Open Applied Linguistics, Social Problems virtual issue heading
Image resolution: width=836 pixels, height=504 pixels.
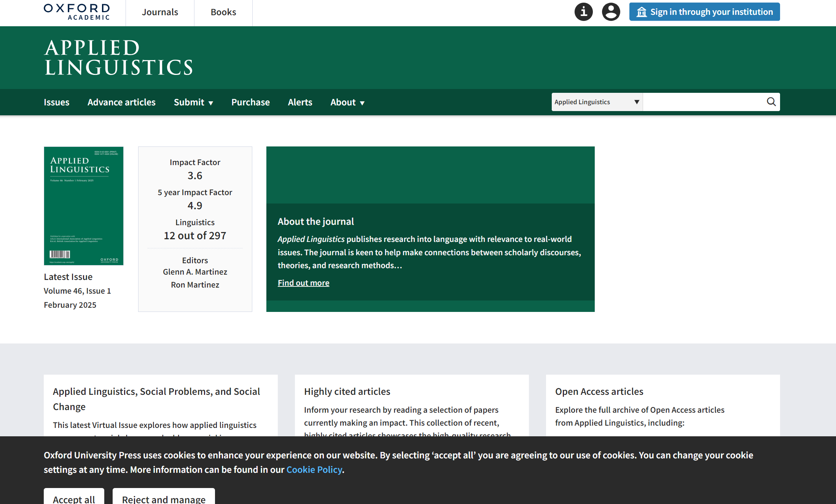tap(156, 399)
